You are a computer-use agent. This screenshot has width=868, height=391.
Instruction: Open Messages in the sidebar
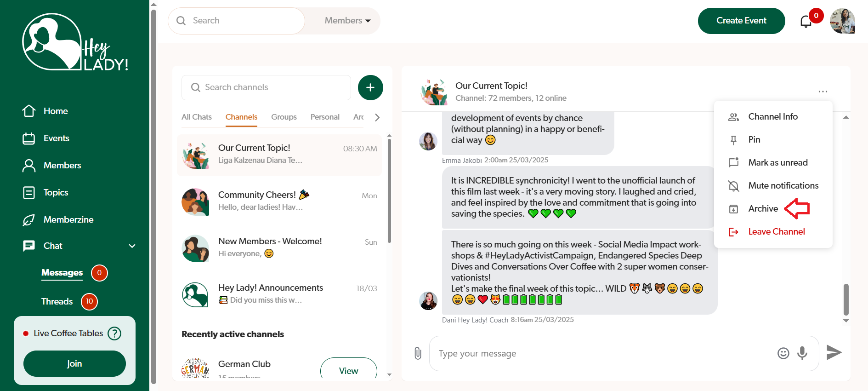(62, 273)
